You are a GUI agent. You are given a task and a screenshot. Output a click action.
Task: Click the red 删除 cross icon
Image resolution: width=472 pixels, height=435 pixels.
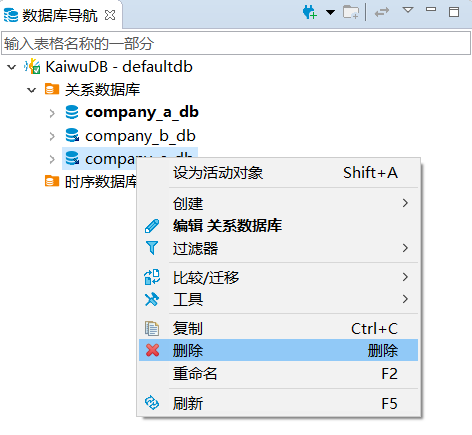coord(152,350)
